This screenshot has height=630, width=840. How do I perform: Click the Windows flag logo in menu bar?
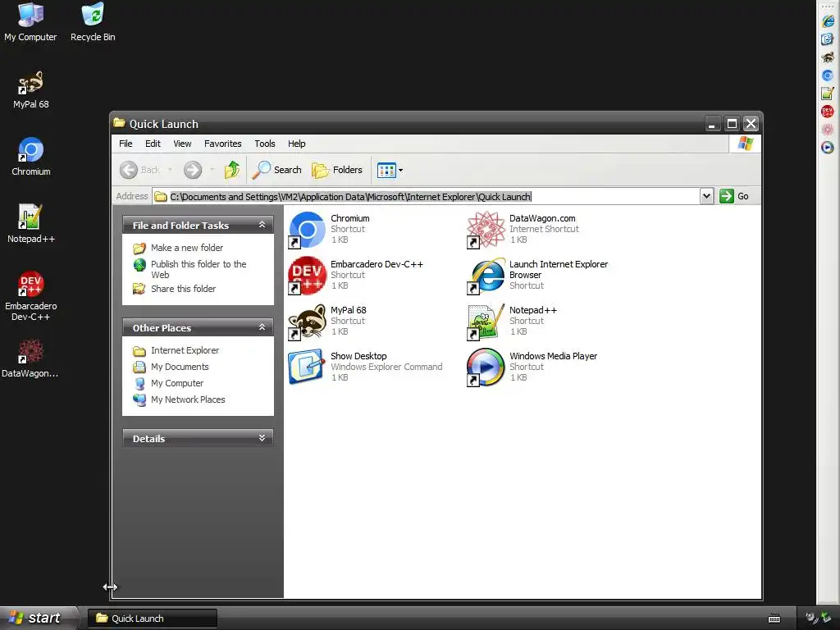[x=745, y=144]
